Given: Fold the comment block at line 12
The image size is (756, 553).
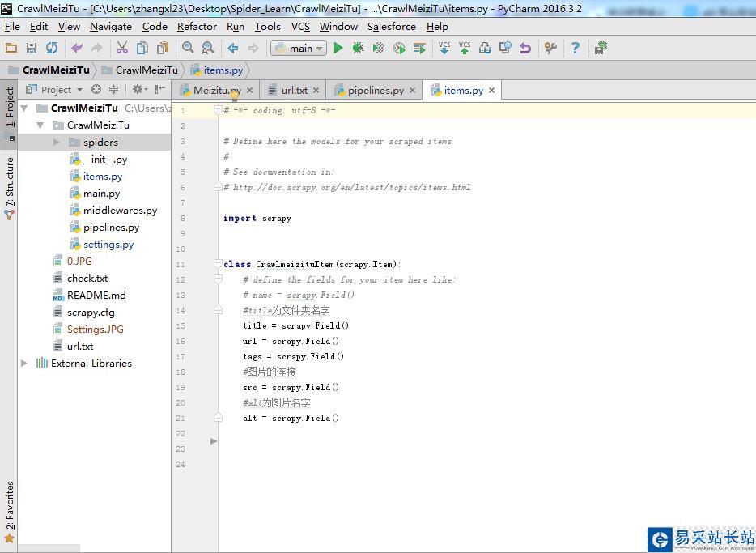Looking at the screenshot, I should tap(218, 279).
